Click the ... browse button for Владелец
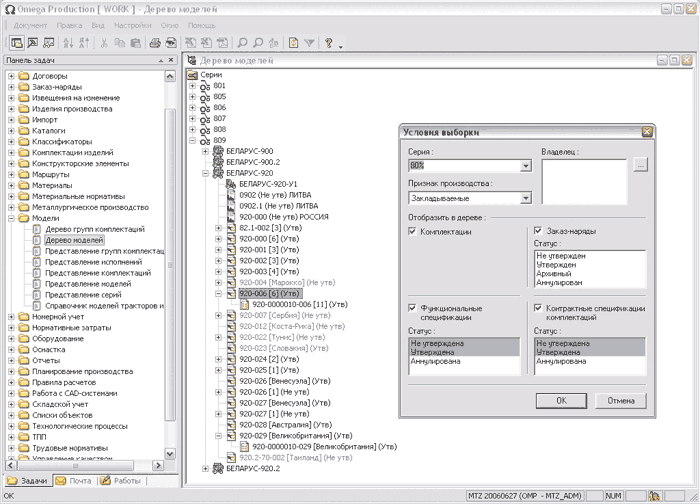Screen dimensions: 700x504 pyautogui.click(x=640, y=165)
